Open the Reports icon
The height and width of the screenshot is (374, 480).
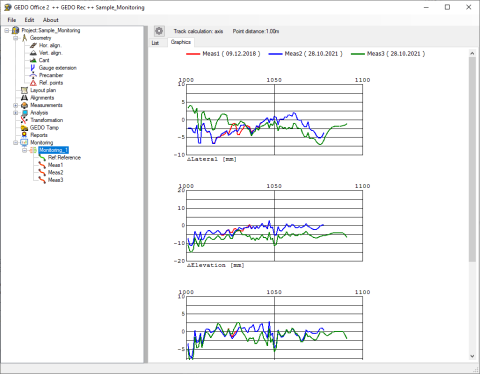coord(24,135)
